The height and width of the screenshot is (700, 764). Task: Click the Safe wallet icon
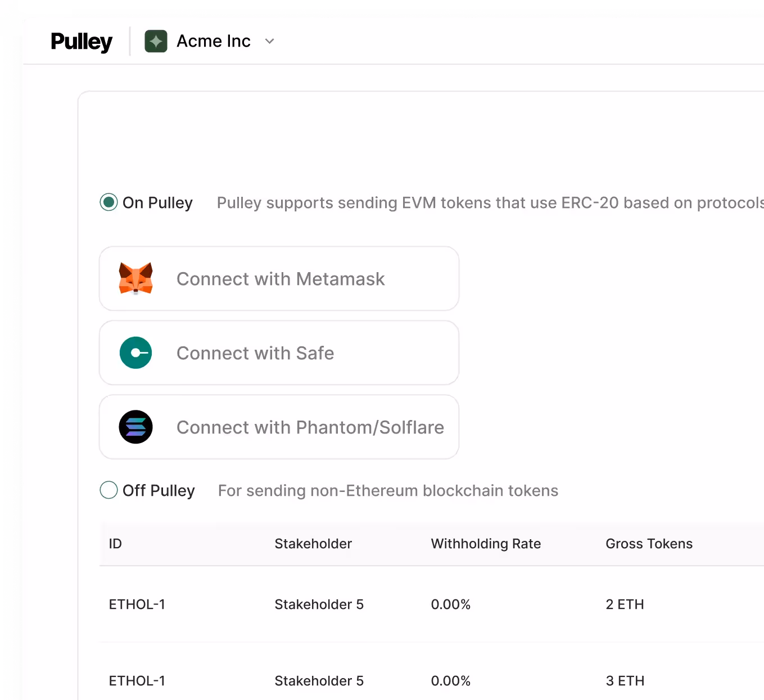tap(135, 353)
